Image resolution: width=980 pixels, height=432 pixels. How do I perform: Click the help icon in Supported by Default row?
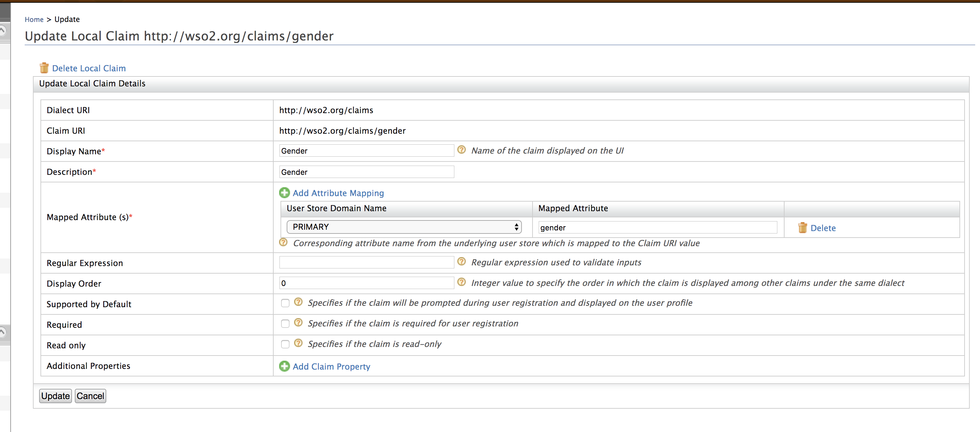coord(299,302)
